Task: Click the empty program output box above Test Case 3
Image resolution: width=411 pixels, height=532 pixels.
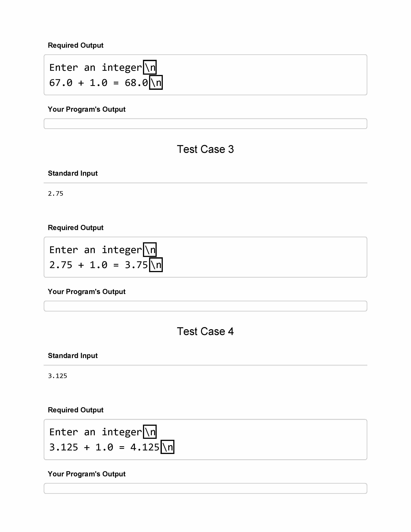Action: click(x=205, y=124)
